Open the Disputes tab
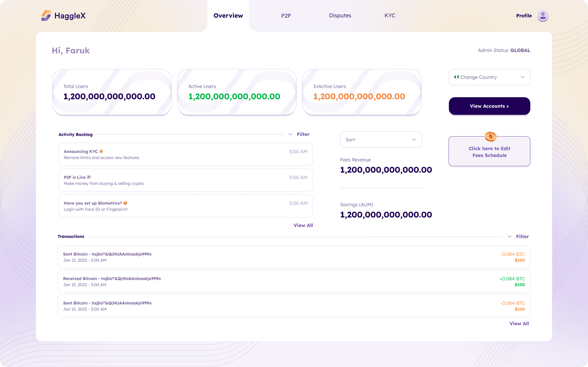Image resolution: width=588 pixels, height=367 pixels. coord(340,15)
